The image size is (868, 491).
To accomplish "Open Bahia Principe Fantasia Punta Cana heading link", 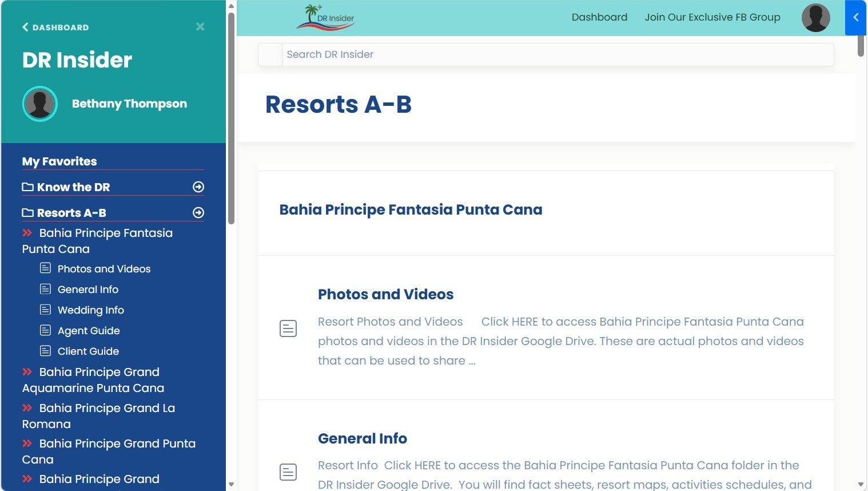I will click(411, 209).
